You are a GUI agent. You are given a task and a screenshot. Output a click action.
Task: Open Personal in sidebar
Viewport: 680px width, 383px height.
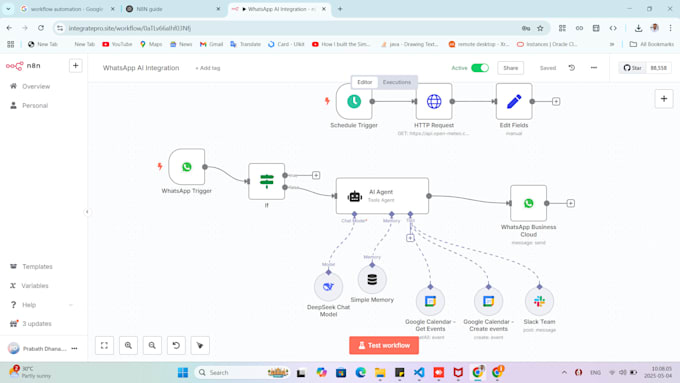pos(35,105)
